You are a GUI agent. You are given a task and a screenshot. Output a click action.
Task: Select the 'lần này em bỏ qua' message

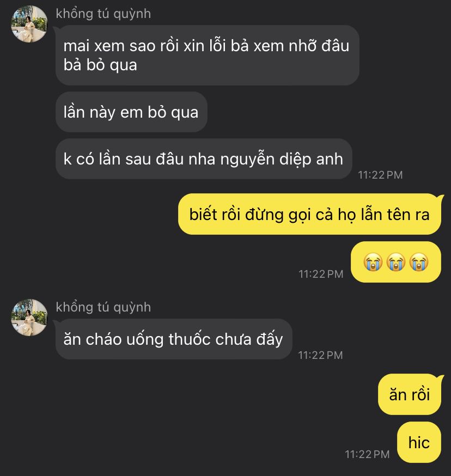coord(131,112)
